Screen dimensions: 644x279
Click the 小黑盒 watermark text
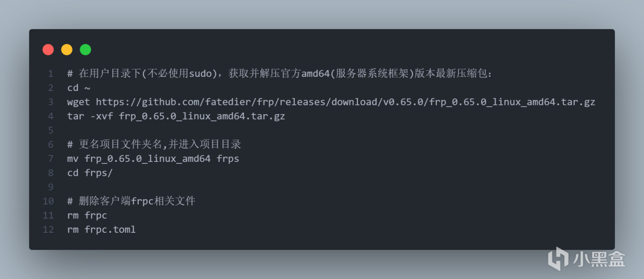599,259
